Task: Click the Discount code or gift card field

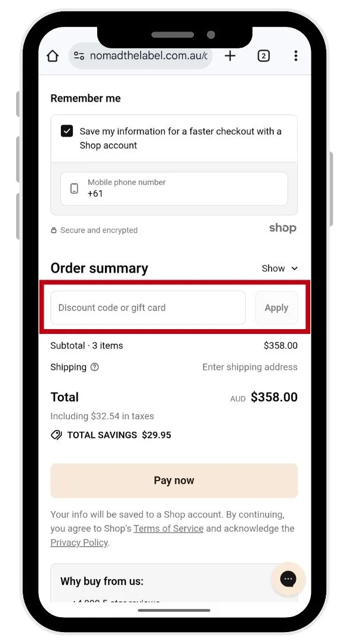Action: [x=148, y=308]
